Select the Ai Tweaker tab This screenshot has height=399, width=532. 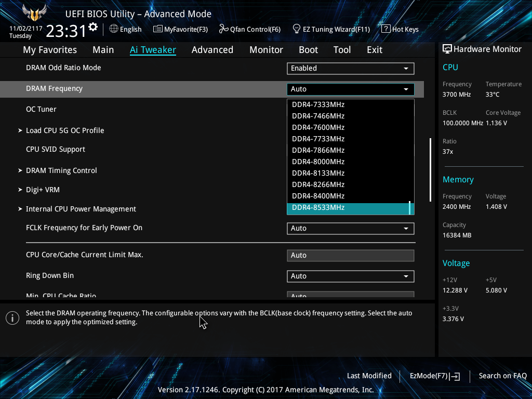(153, 50)
